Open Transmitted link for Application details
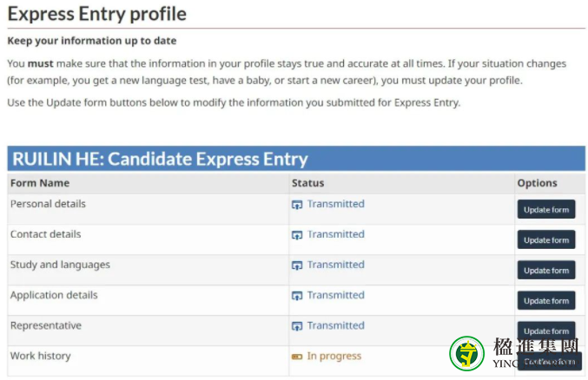This screenshot has height=380, width=588. pos(336,295)
